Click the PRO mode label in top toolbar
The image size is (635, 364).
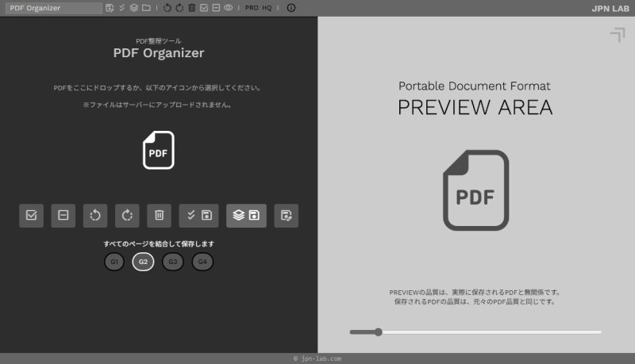coord(252,8)
